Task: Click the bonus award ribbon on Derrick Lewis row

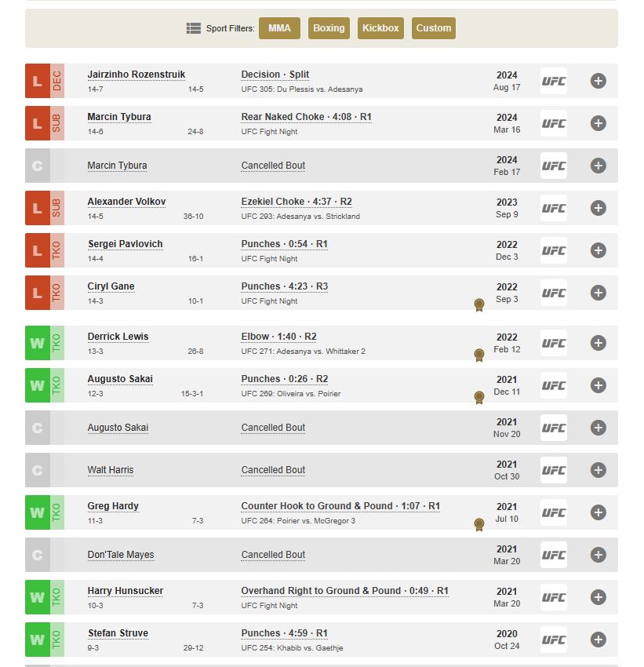Action: pos(479,355)
